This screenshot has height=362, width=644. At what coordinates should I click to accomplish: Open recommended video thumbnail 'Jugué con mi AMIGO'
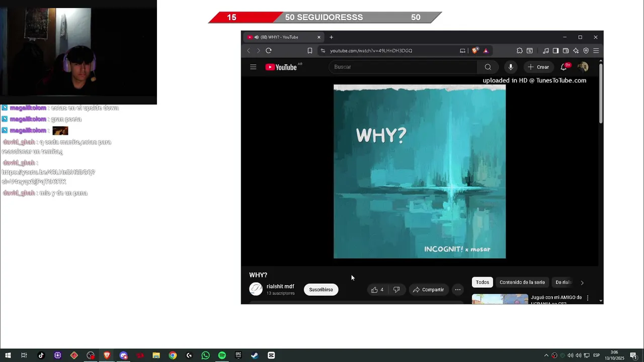[x=500, y=299]
